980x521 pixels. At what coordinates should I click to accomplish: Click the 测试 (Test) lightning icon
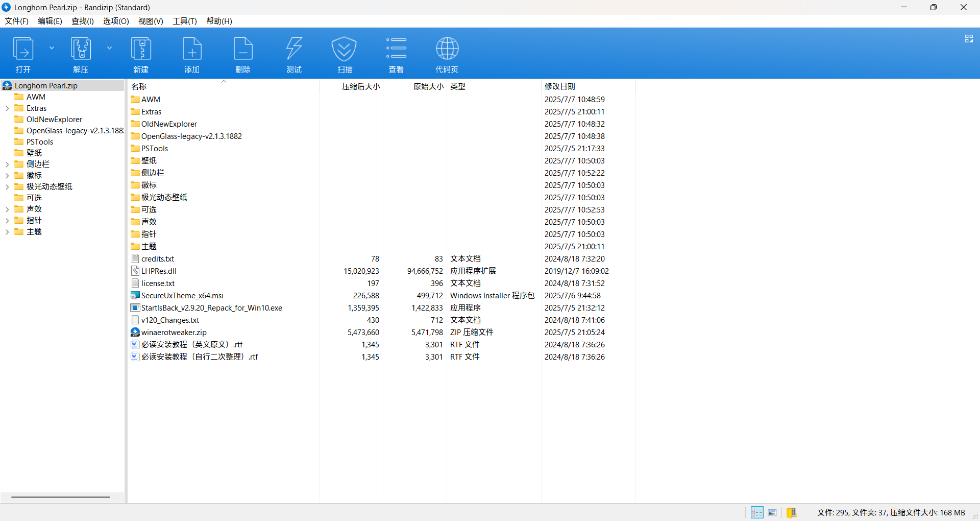coord(294,49)
